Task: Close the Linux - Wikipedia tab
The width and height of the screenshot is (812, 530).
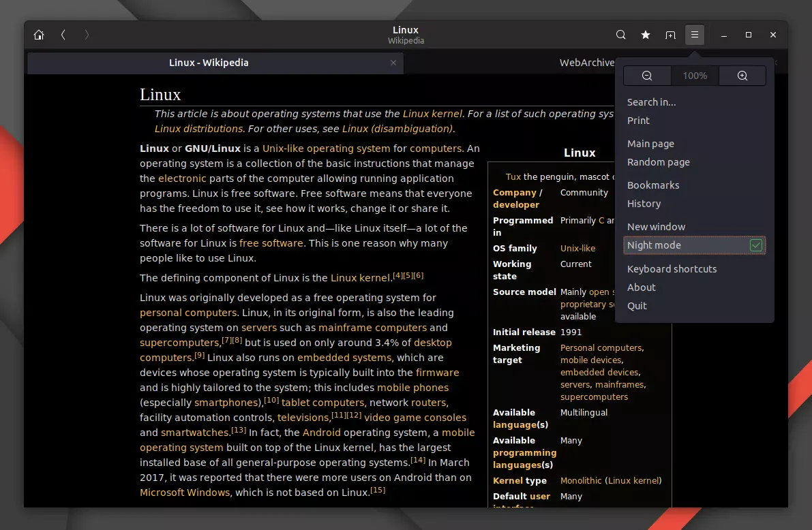Action: tap(393, 63)
